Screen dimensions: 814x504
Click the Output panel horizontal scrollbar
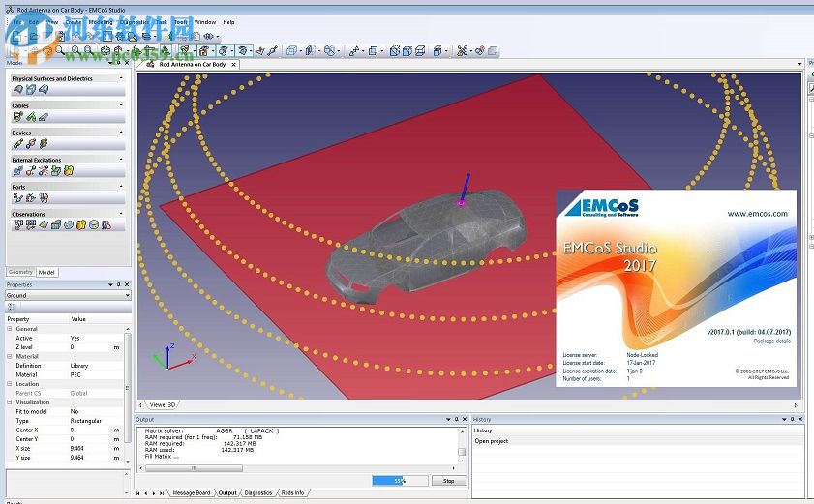tap(194, 468)
